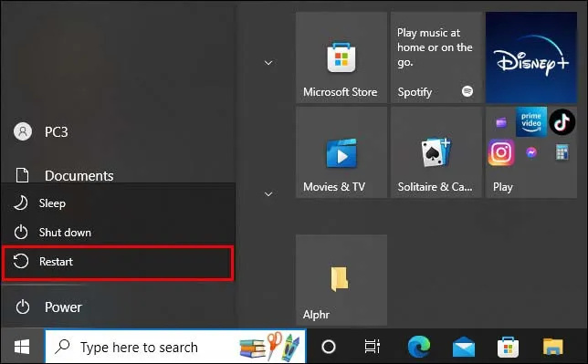Collapse the first tile group chevron

(x=268, y=63)
